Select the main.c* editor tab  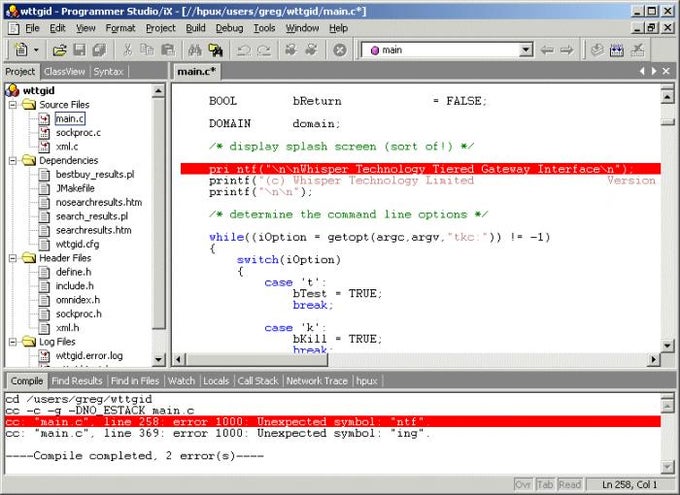point(196,72)
